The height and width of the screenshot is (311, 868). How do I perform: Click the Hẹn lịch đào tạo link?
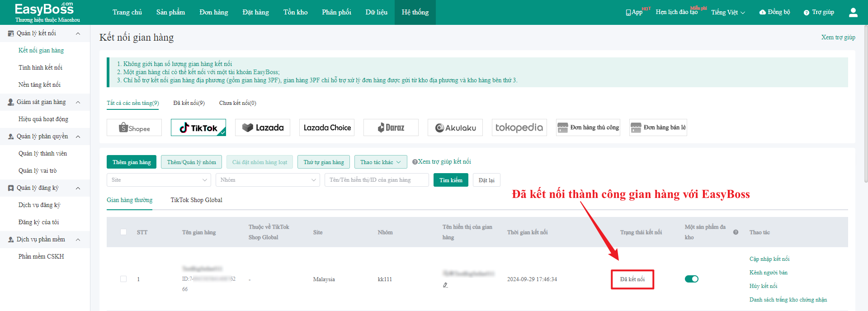coord(677,12)
